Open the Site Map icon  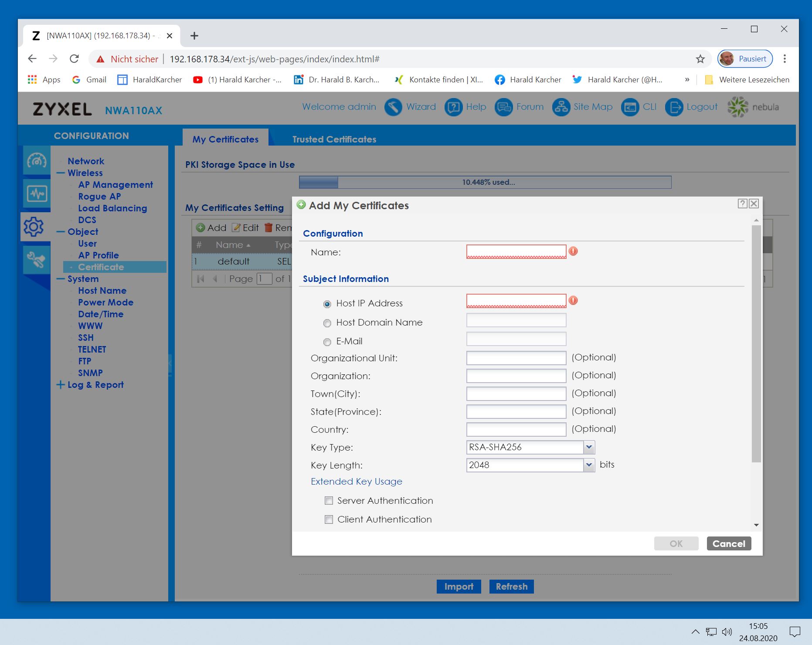pos(561,107)
